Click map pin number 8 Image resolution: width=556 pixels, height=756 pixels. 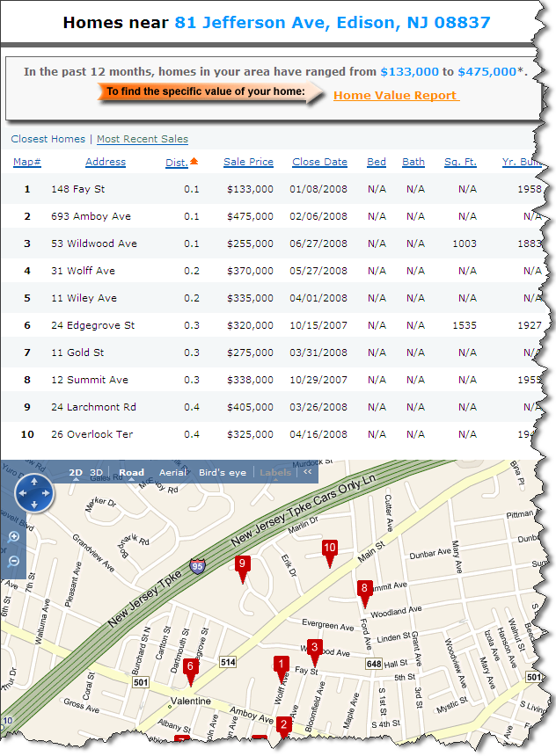coord(364,592)
